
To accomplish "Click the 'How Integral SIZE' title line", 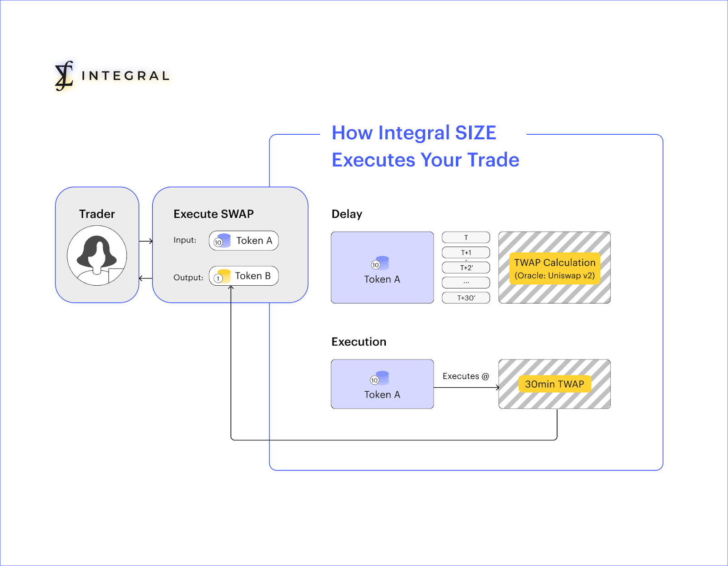I will pos(414,133).
